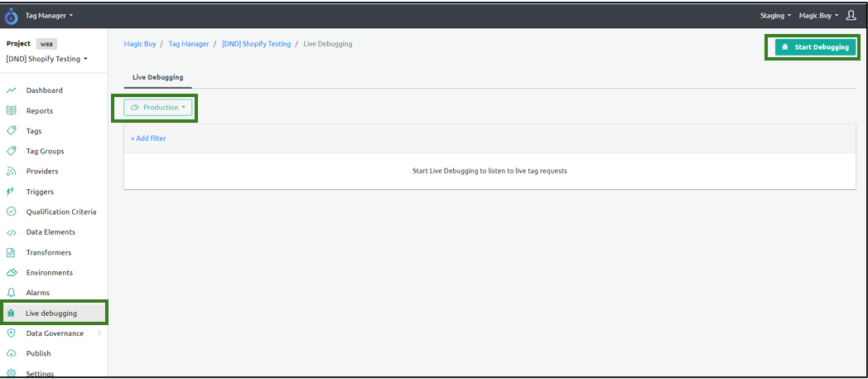
Task: Click the Alarms bell icon
Action: click(x=11, y=293)
